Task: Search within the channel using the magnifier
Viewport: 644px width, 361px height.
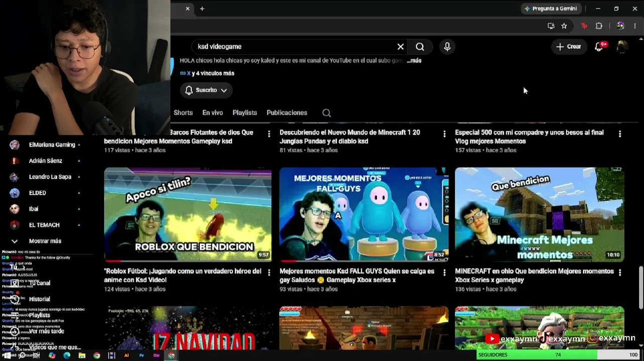Action: pos(327,113)
